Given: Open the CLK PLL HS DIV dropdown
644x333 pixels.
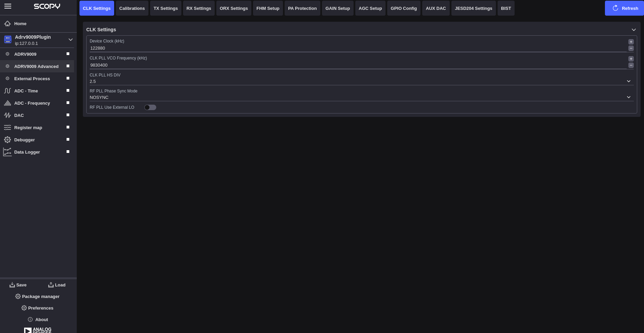Looking at the screenshot, I should pos(629,81).
